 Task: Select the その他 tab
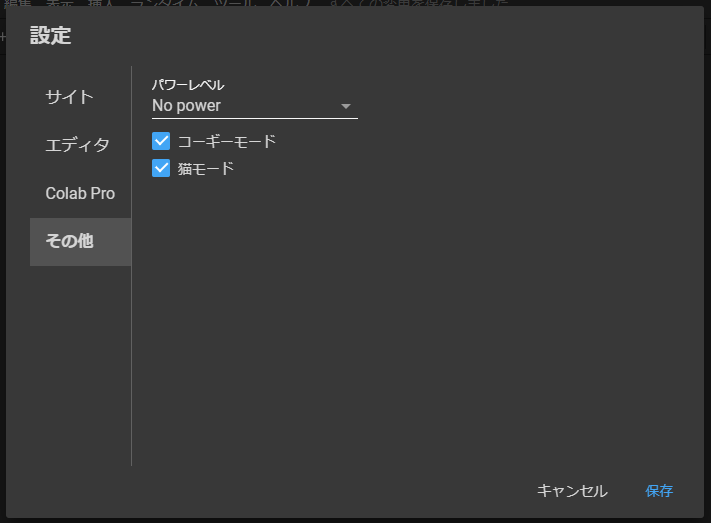[80, 241]
